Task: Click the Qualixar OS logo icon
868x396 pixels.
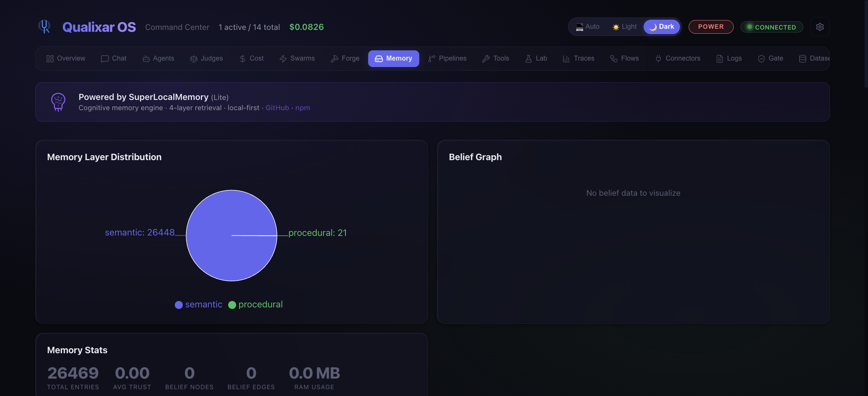Action: coord(45,27)
